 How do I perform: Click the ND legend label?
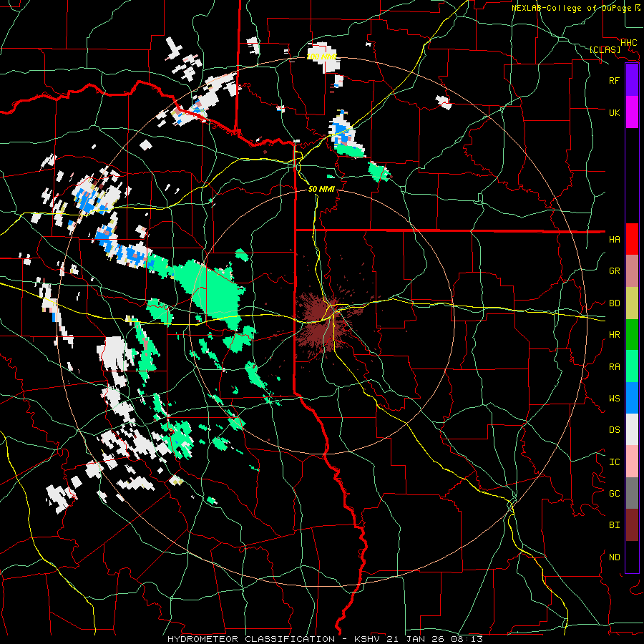point(614,557)
